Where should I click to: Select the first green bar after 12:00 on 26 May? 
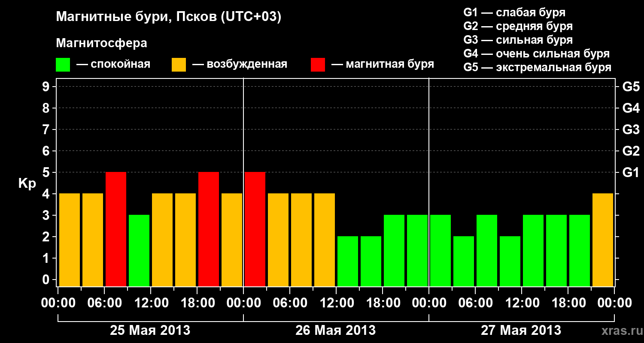pos(348,261)
